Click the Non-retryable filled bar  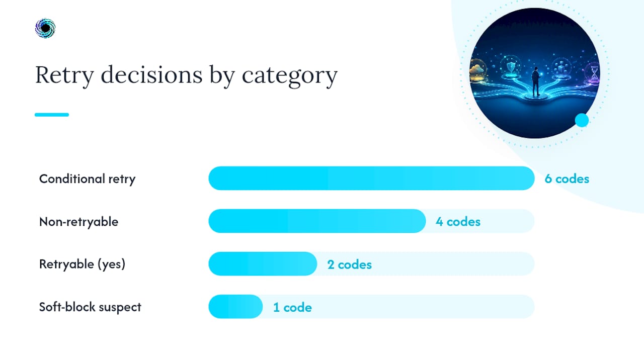click(317, 221)
